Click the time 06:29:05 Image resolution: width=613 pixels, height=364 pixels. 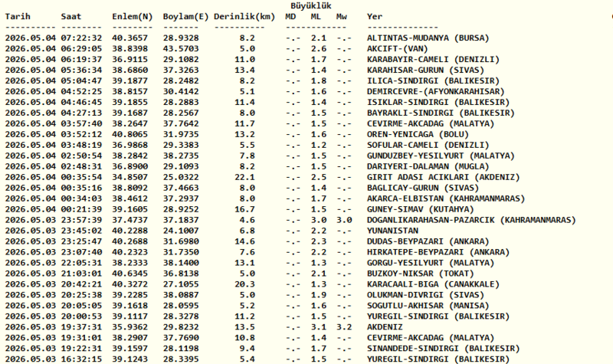click(x=81, y=49)
